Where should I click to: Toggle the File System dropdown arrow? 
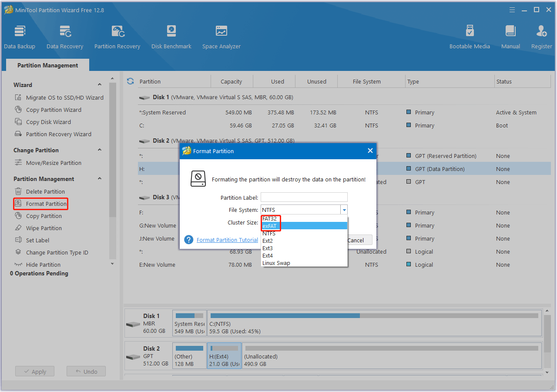[344, 210]
